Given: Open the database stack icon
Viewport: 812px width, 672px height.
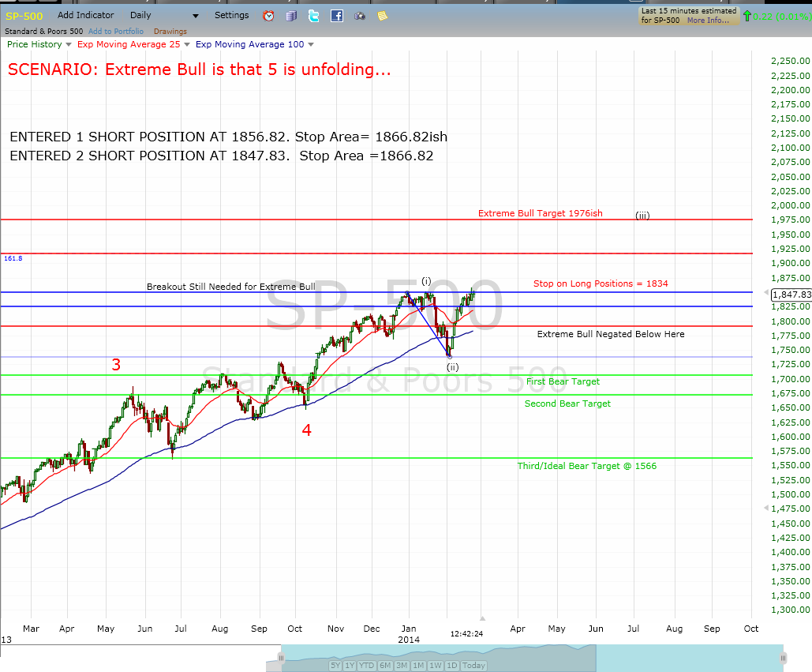Looking at the screenshot, I should click(291, 16).
